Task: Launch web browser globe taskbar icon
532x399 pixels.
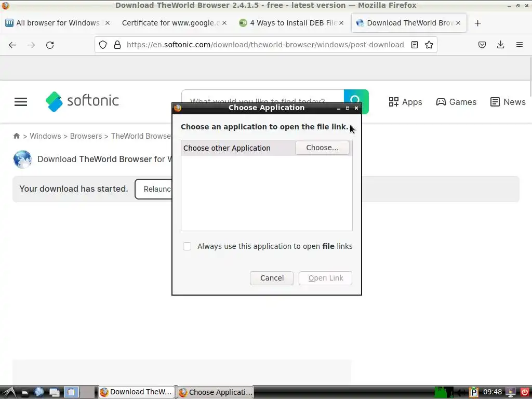Action: [x=38, y=392]
